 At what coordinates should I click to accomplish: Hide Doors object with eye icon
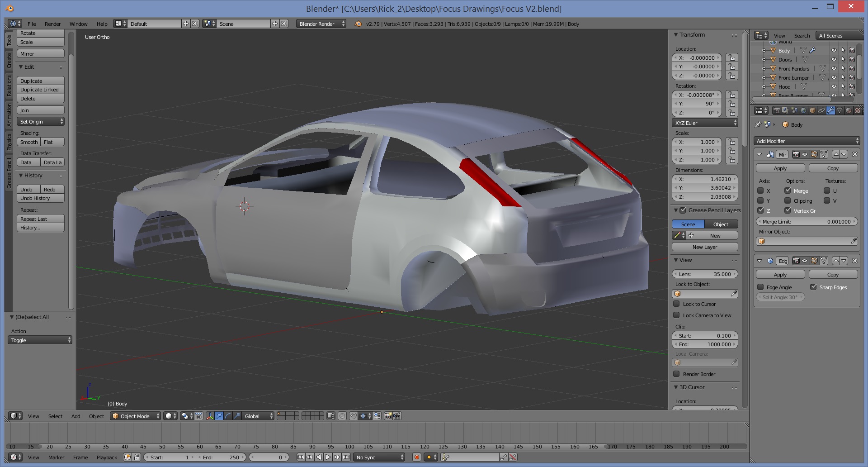coord(834,59)
